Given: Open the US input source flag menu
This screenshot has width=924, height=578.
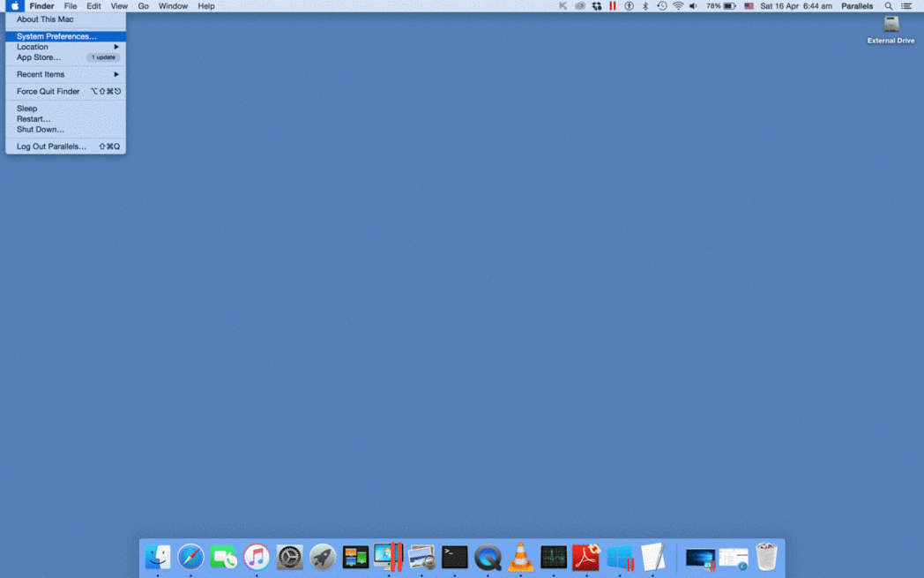Looking at the screenshot, I should [748, 6].
